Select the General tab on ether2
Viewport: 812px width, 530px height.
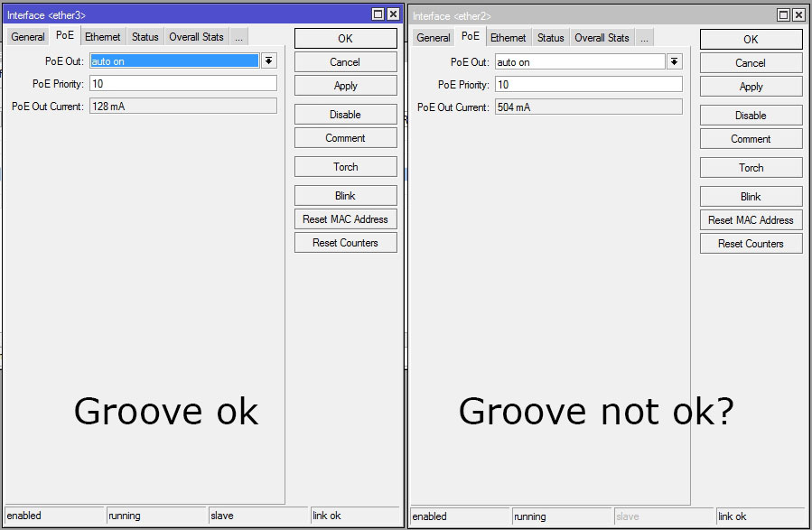[433, 37]
